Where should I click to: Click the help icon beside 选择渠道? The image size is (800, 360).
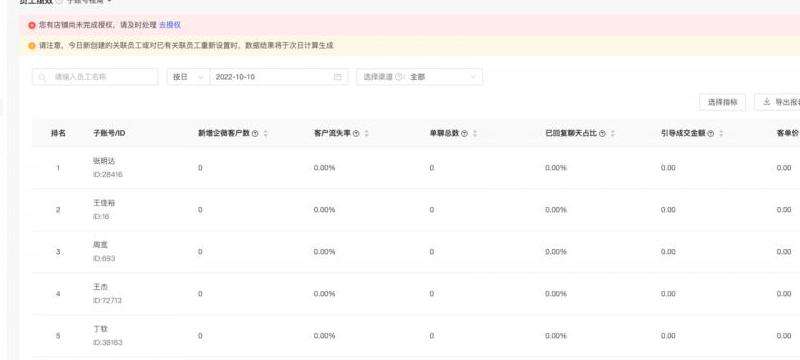(399, 77)
